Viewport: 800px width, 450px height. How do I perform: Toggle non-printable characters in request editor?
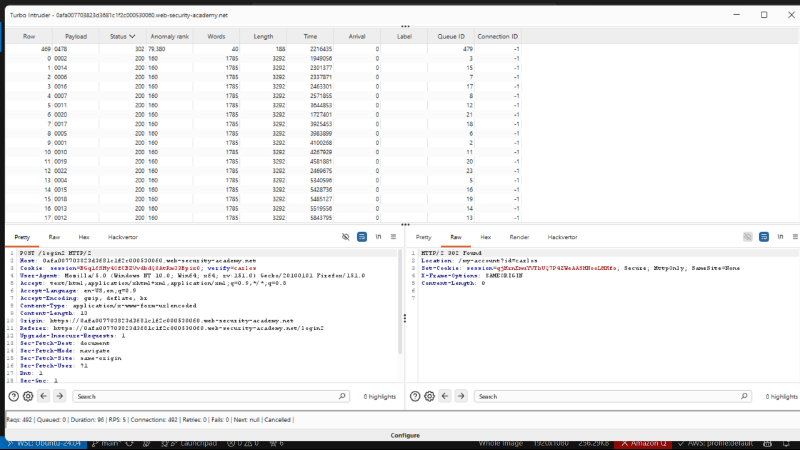(x=345, y=237)
